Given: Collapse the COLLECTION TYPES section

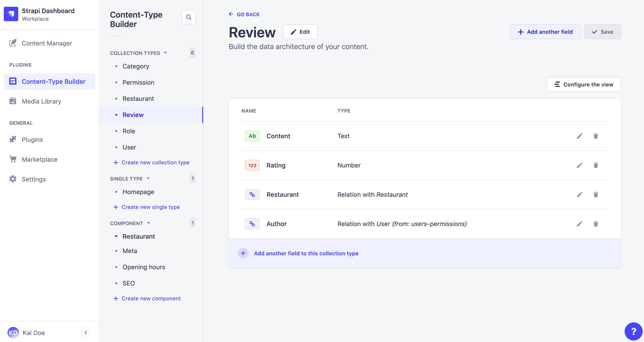Looking at the screenshot, I should (165, 53).
